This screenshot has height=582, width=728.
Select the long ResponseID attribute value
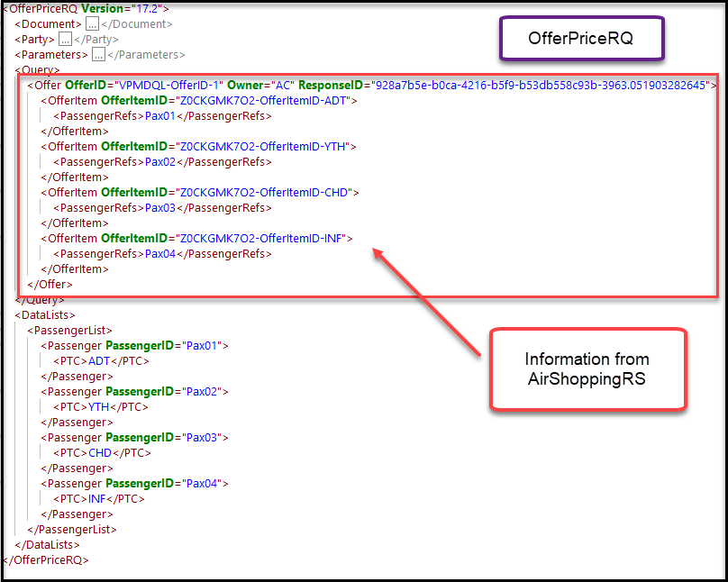tap(542, 86)
